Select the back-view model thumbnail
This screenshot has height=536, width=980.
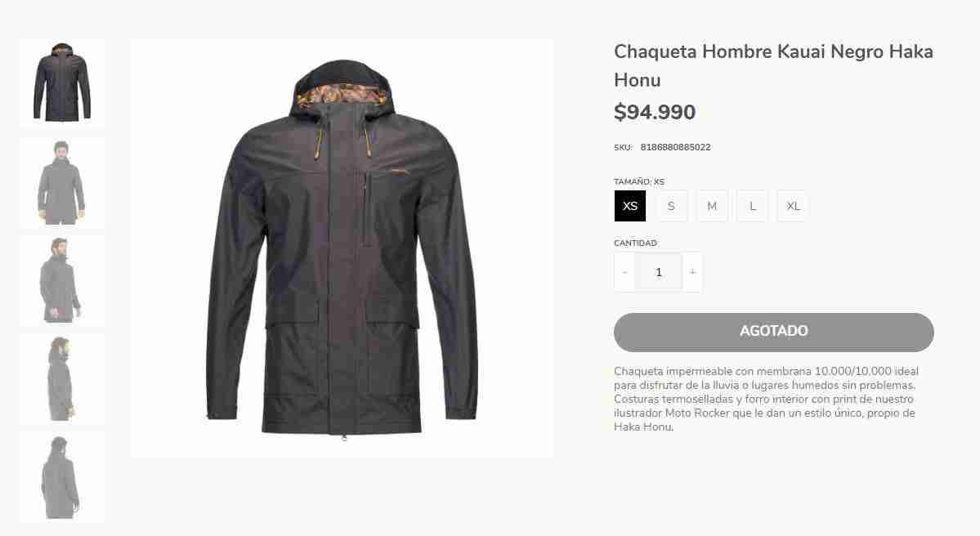pyautogui.click(x=62, y=476)
